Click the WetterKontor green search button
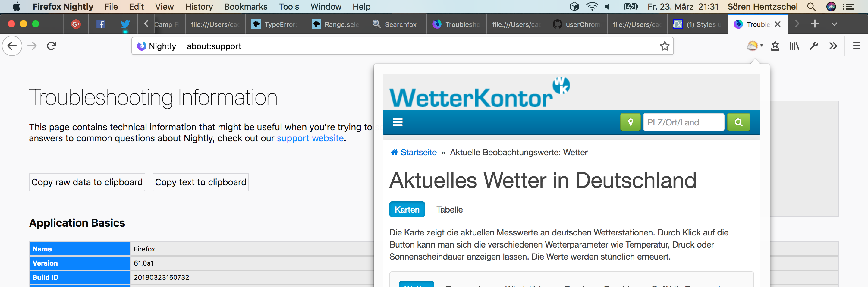This screenshot has width=868, height=287. tap(738, 122)
